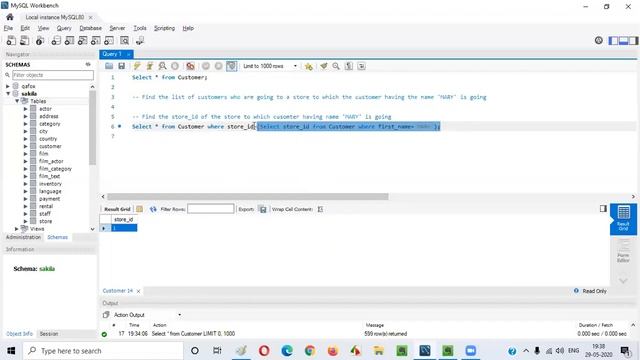The image size is (640, 360).
Task: Expand the Views node
Action: [17, 229]
